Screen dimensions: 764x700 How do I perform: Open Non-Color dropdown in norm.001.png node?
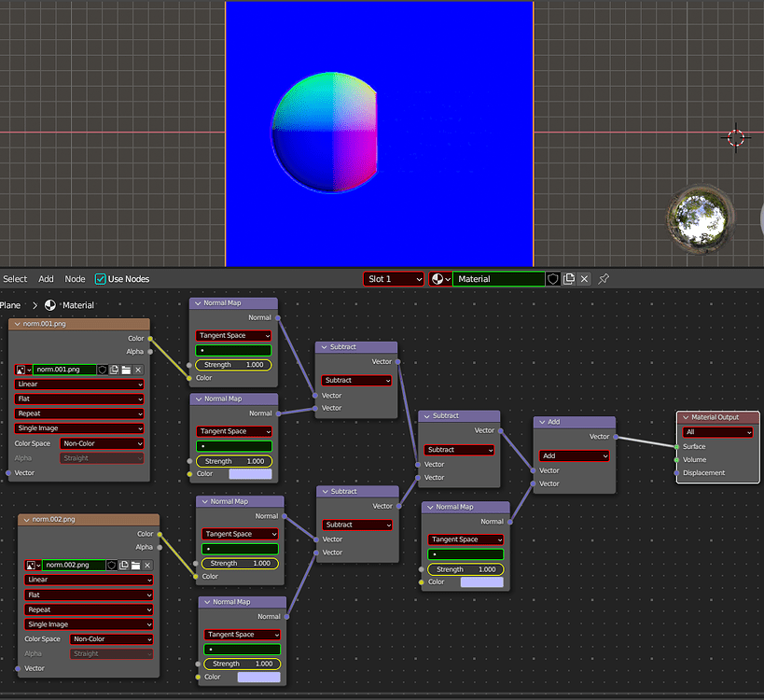102,443
